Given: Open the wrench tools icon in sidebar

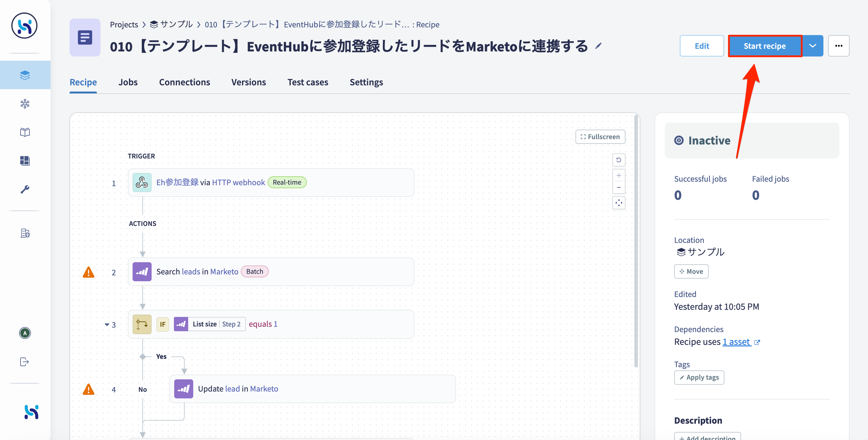Looking at the screenshot, I should [x=25, y=189].
